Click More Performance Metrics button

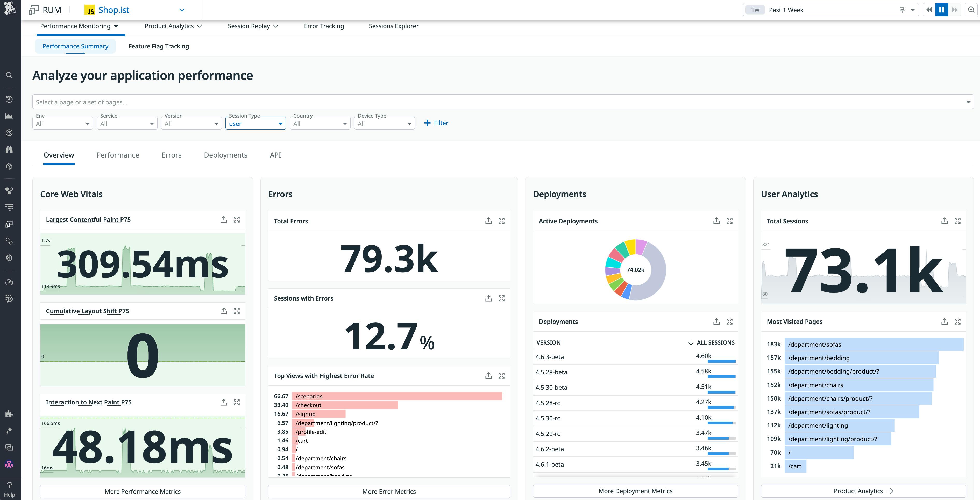(x=143, y=491)
